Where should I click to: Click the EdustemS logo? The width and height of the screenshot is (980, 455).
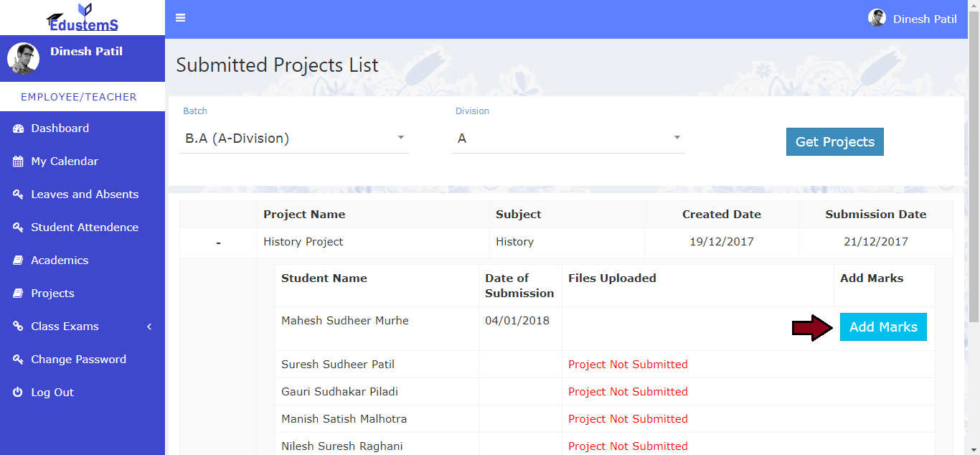pos(83,18)
